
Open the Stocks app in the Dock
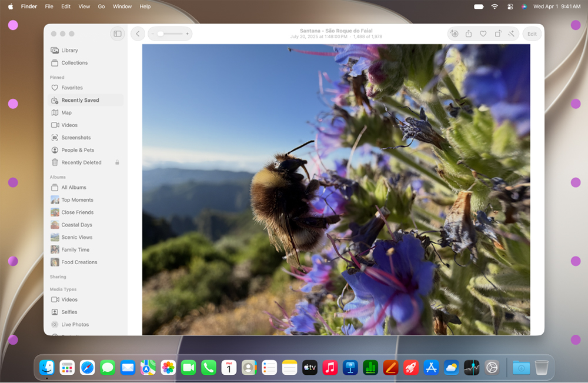472,368
